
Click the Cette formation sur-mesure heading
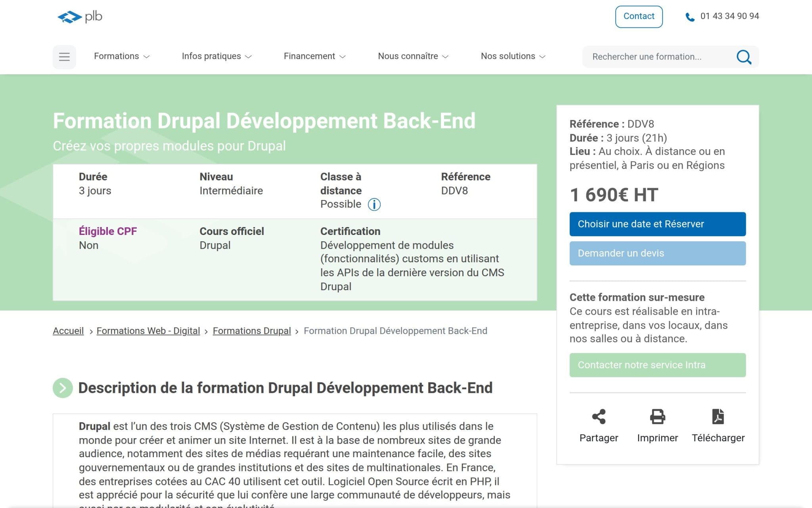click(x=637, y=297)
